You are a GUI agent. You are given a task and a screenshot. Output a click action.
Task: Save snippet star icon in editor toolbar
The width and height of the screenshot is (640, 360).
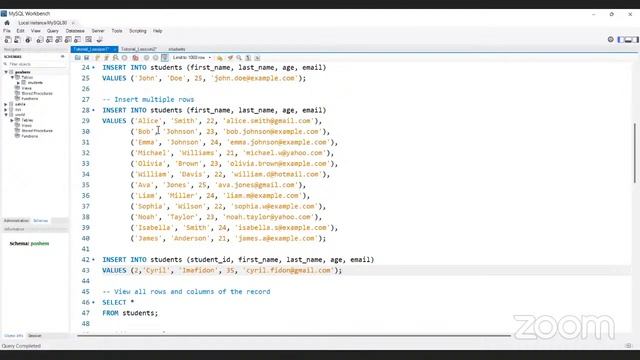(220, 58)
